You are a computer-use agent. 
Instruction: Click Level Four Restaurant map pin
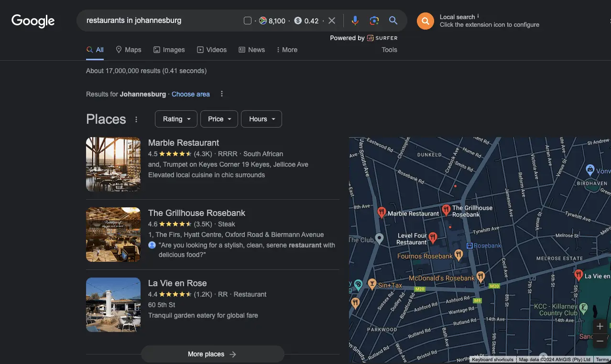click(433, 237)
